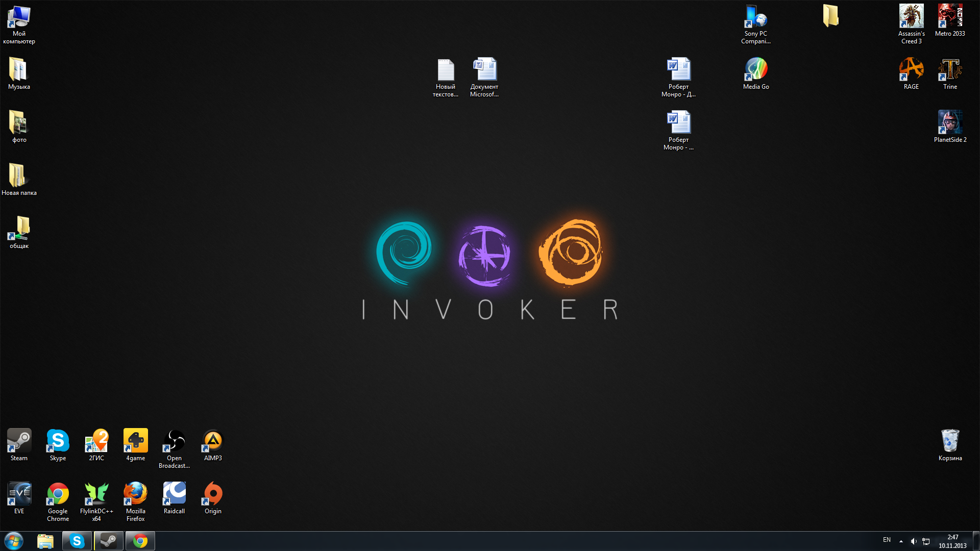Open the Мой компьютер desktop icon
The height and width of the screenshot is (551, 980).
pyautogui.click(x=19, y=25)
